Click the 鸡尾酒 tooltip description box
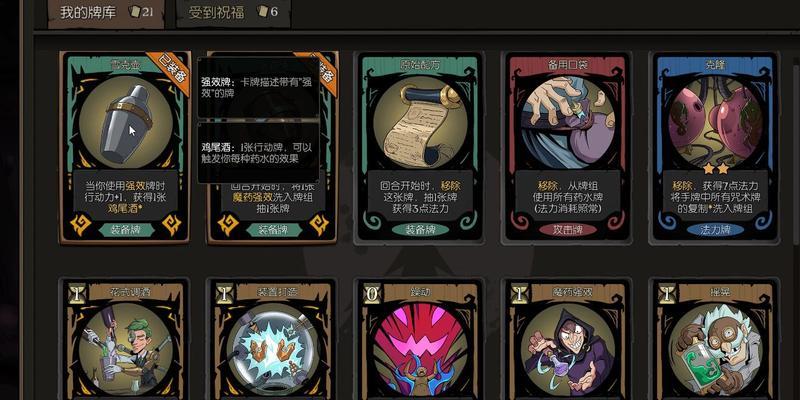 (x=259, y=153)
